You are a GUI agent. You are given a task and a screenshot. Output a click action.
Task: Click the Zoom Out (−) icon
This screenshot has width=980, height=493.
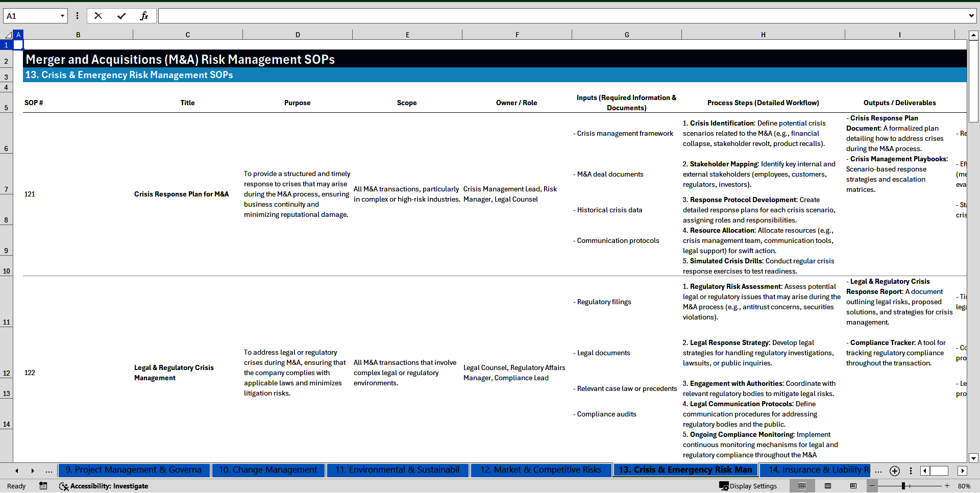click(x=871, y=486)
